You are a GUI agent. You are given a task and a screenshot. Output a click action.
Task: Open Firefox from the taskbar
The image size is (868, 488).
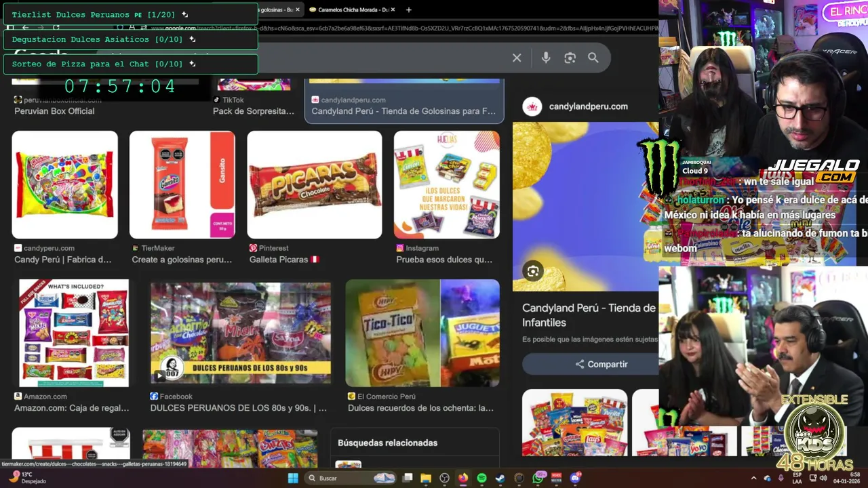pyautogui.click(x=463, y=478)
